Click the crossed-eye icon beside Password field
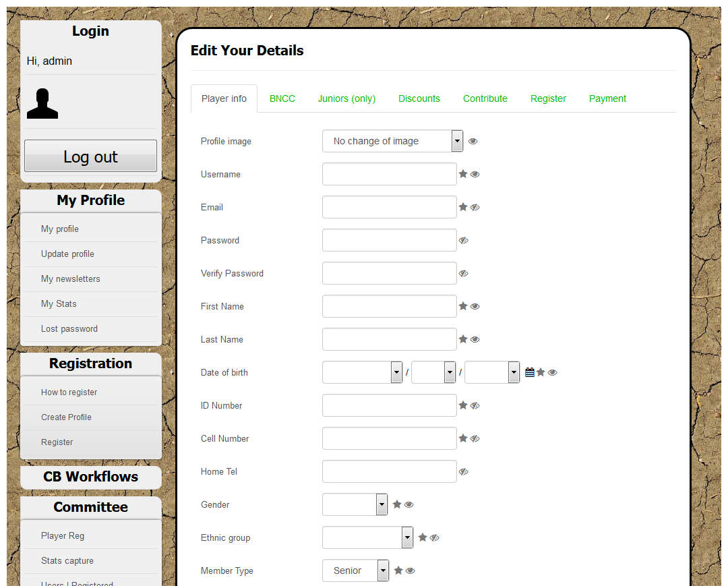This screenshot has width=728, height=586. (463, 240)
